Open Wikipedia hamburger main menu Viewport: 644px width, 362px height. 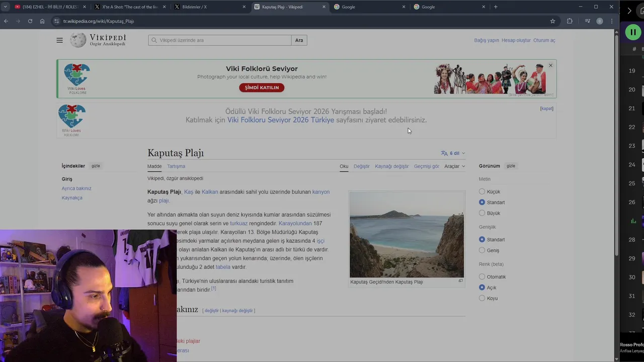tap(59, 40)
